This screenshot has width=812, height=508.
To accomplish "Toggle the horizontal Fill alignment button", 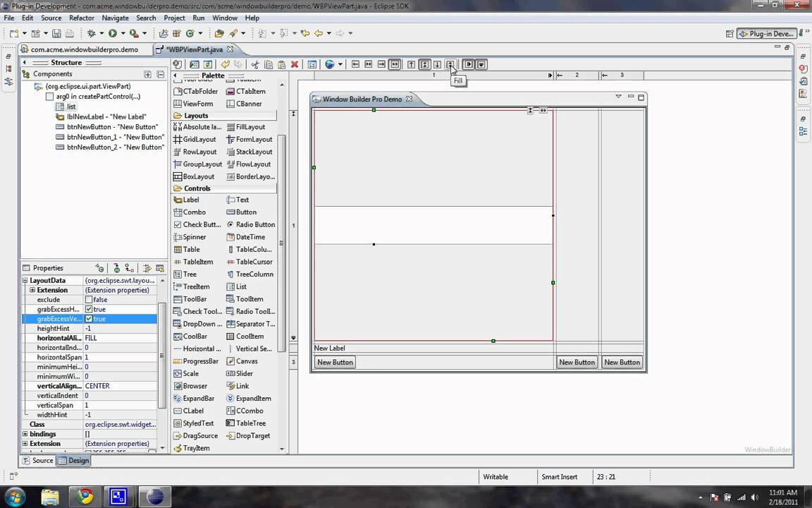I will point(395,64).
